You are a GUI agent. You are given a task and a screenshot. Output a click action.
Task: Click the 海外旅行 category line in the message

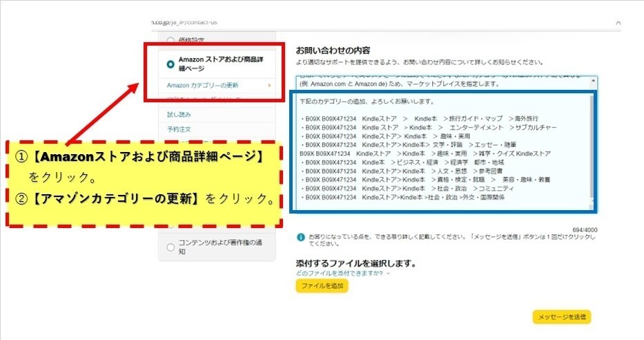(419, 118)
